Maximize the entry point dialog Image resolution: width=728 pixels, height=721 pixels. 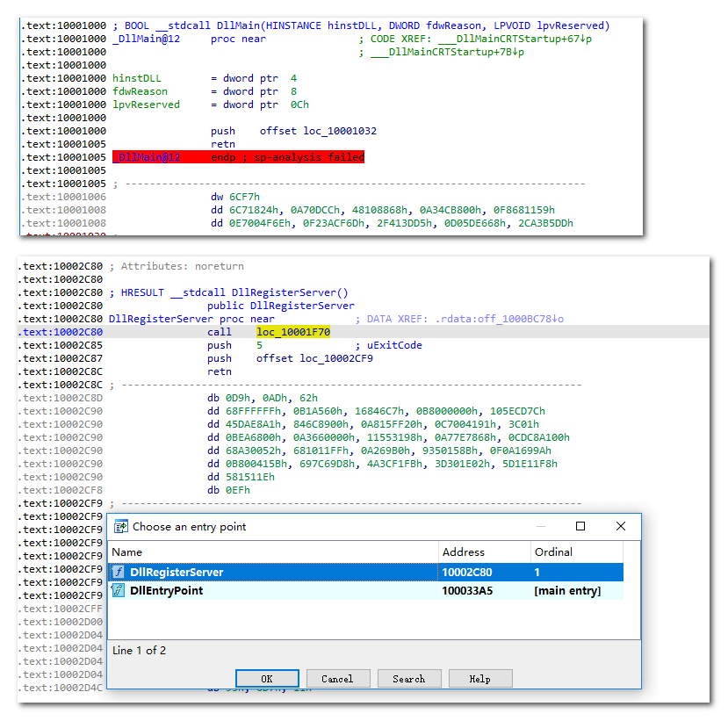580,526
